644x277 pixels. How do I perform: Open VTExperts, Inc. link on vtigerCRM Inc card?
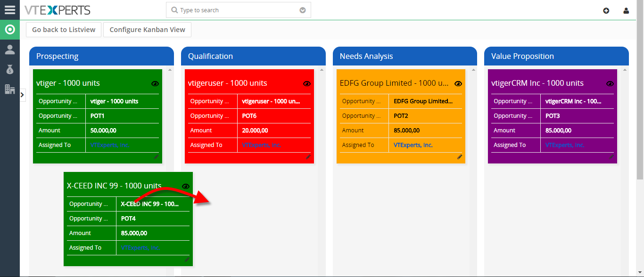565,145
